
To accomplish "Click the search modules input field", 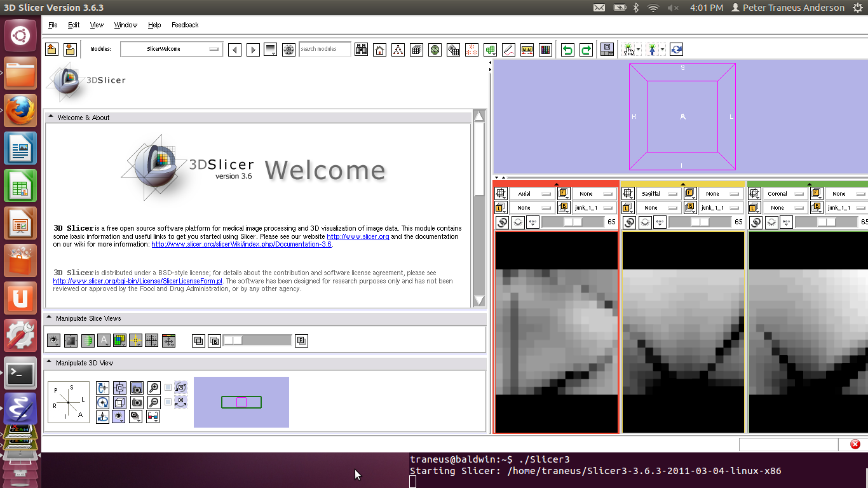I will tap(325, 49).
